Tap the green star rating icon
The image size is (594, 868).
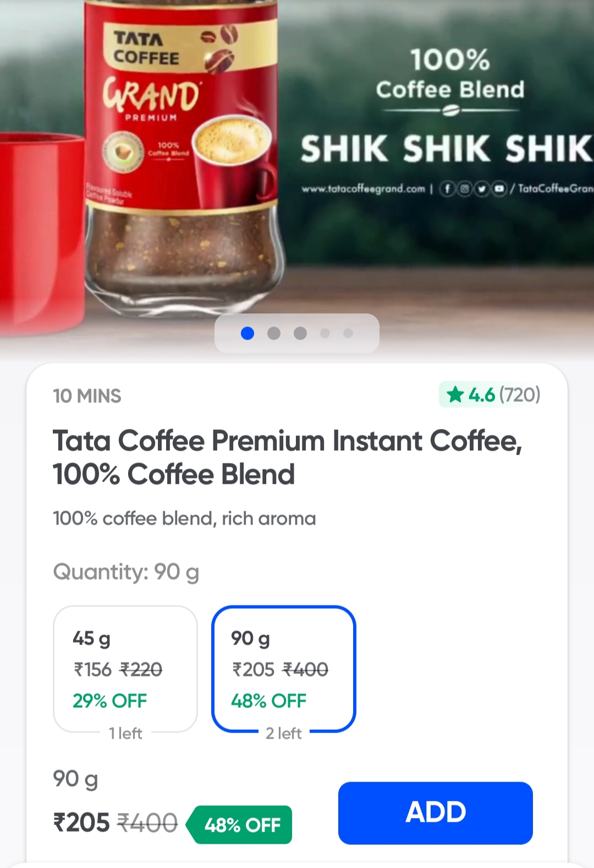tap(455, 395)
